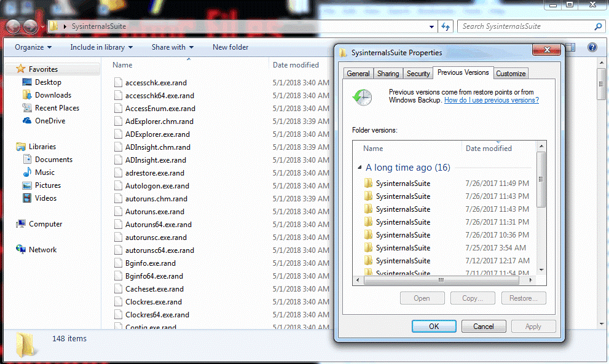Open the Customize tab
Image resolution: width=609 pixels, height=364 pixels.
[510, 73]
